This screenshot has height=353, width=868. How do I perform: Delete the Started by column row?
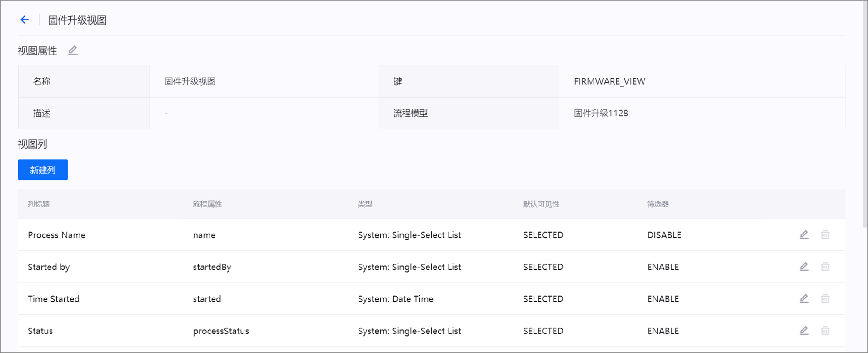click(825, 267)
